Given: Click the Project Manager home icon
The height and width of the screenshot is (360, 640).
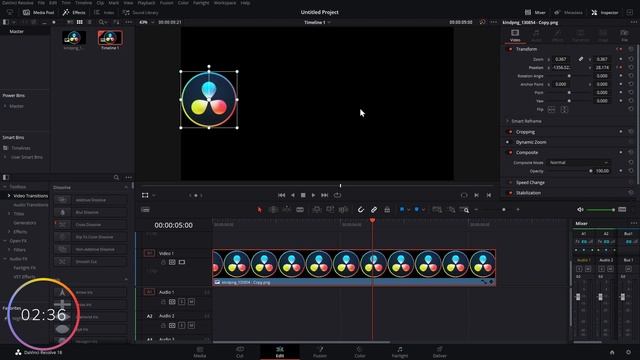Looking at the screenshot, I should [612, 352].
